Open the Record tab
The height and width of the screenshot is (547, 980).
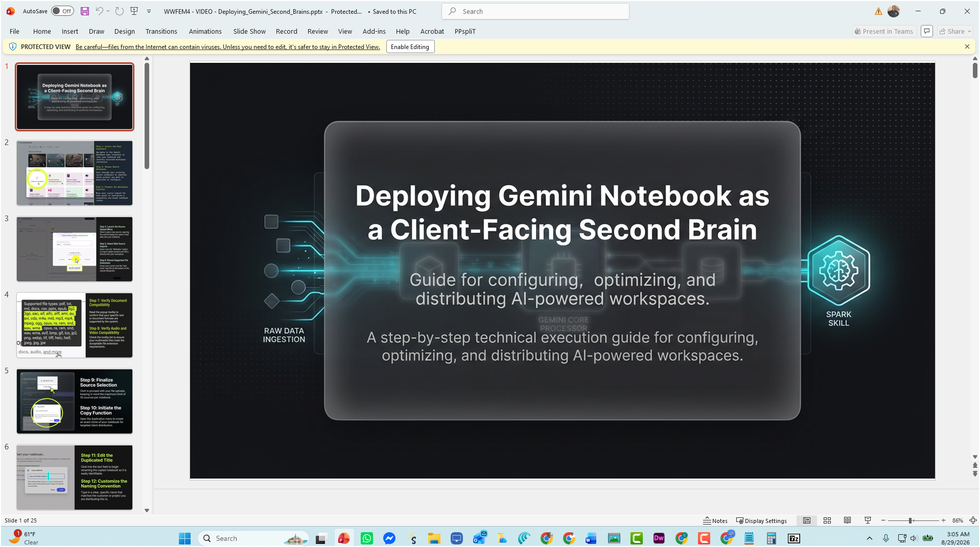287,31
